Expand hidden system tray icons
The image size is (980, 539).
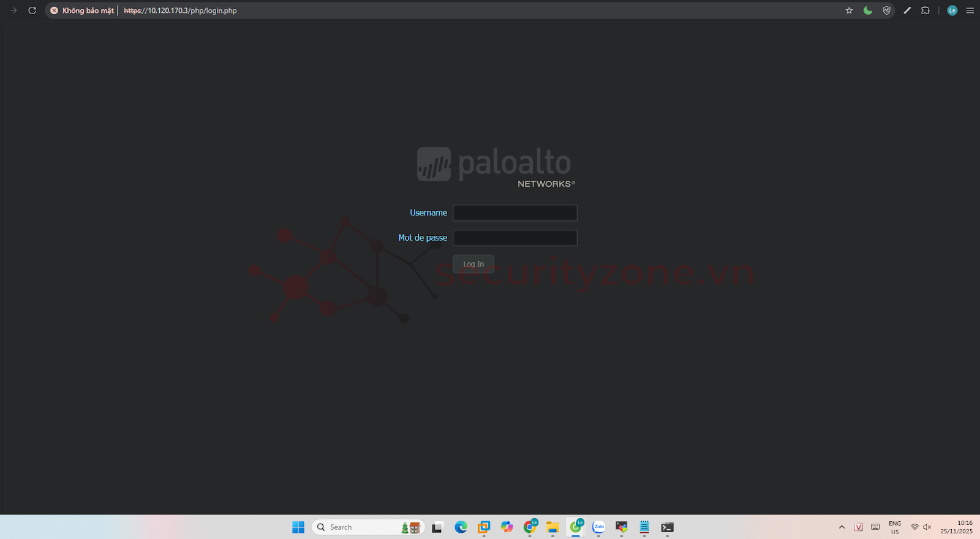click(x=842, y=527)
